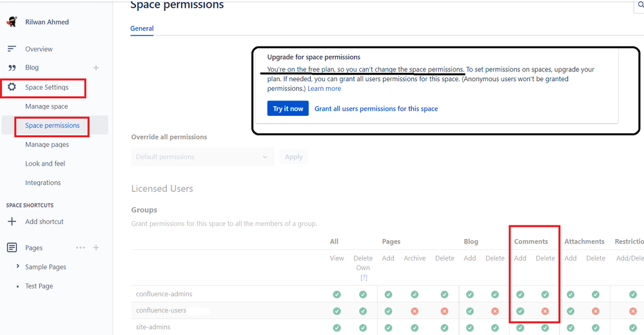Screen dimensions: 644x335
Task: Click the Space Settings gear icon
Action: [x=12, y=87]
